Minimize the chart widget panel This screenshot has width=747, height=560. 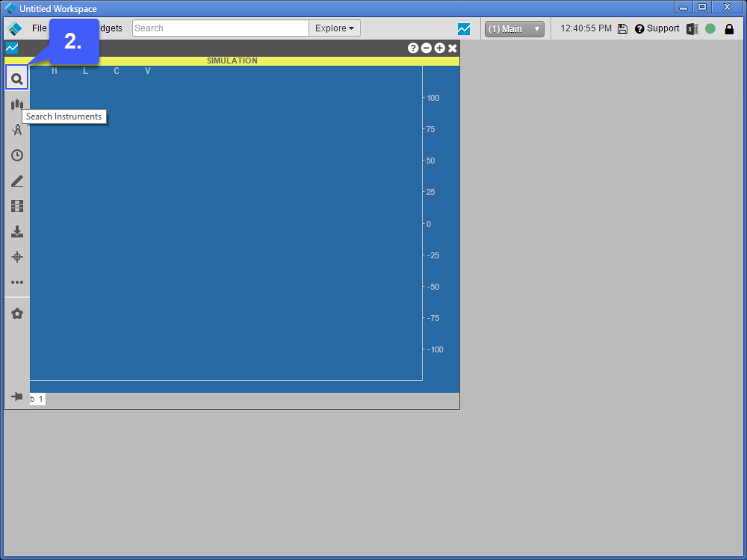click(427, 48)
